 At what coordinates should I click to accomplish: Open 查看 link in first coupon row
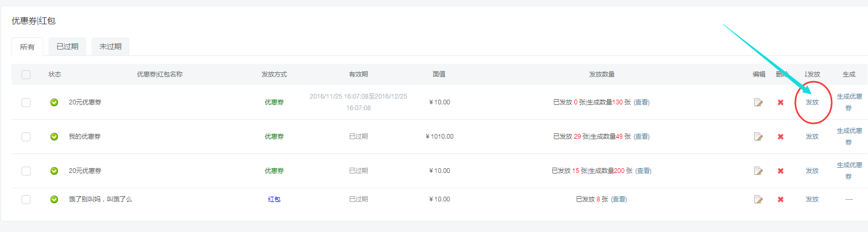tap(641, 102)
